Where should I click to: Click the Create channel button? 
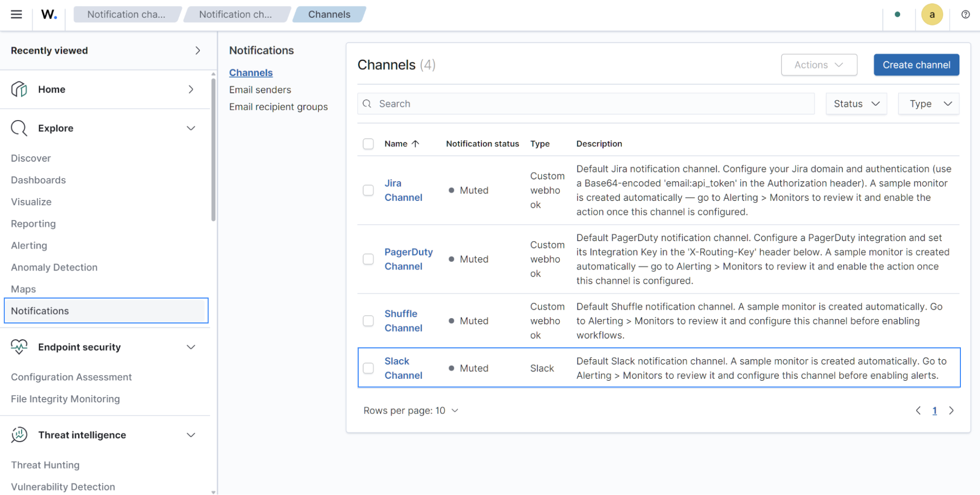pos(916,65)
